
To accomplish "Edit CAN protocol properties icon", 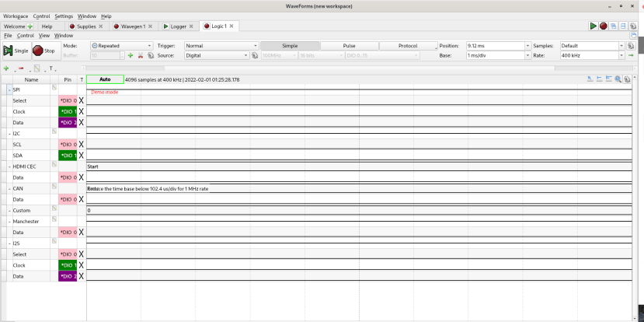I will coord(54,186).
